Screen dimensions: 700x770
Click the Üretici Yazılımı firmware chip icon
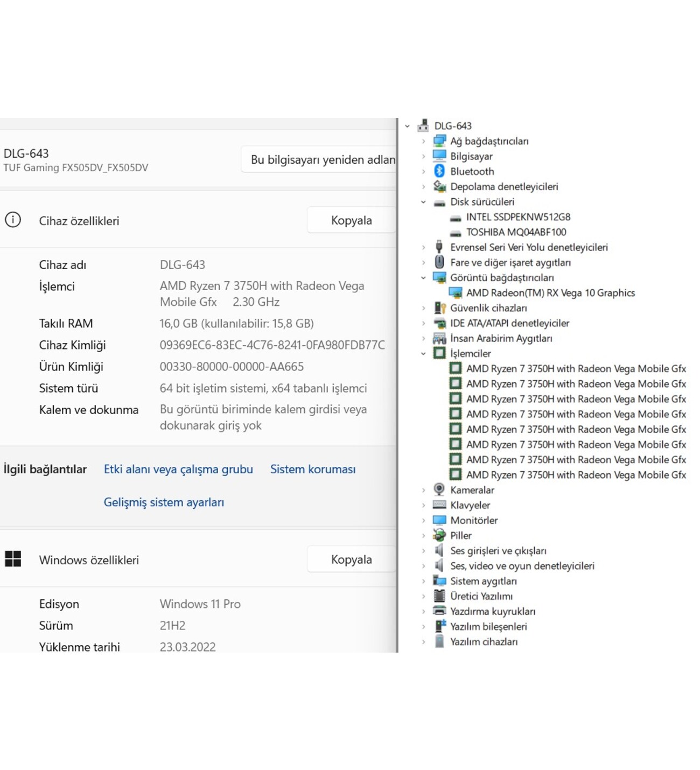click(439, 596)
